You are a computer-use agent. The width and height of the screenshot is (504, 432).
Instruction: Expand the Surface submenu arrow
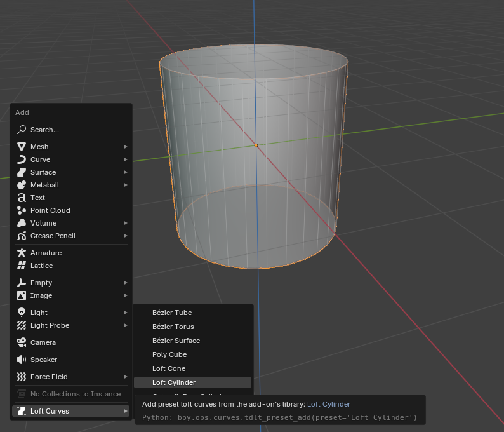tap(125, 172)
